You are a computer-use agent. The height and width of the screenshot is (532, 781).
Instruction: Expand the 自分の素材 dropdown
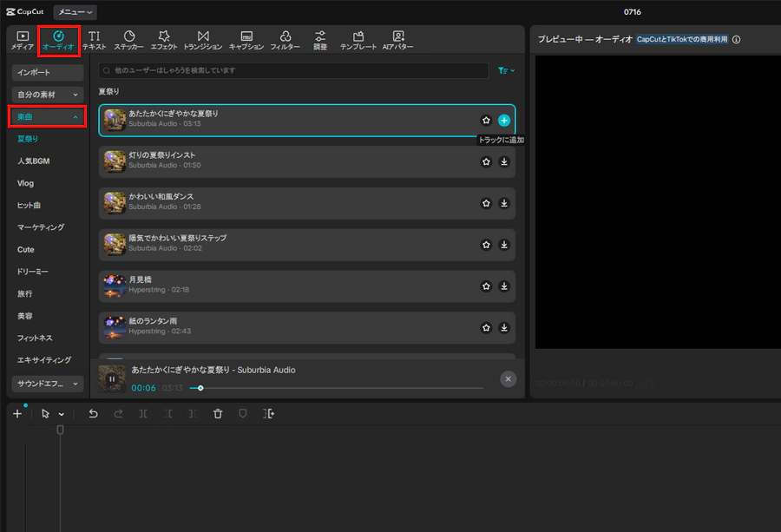coord(48,95)
